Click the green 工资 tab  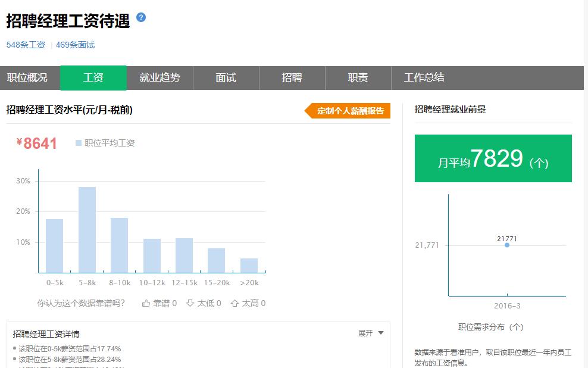94,77
